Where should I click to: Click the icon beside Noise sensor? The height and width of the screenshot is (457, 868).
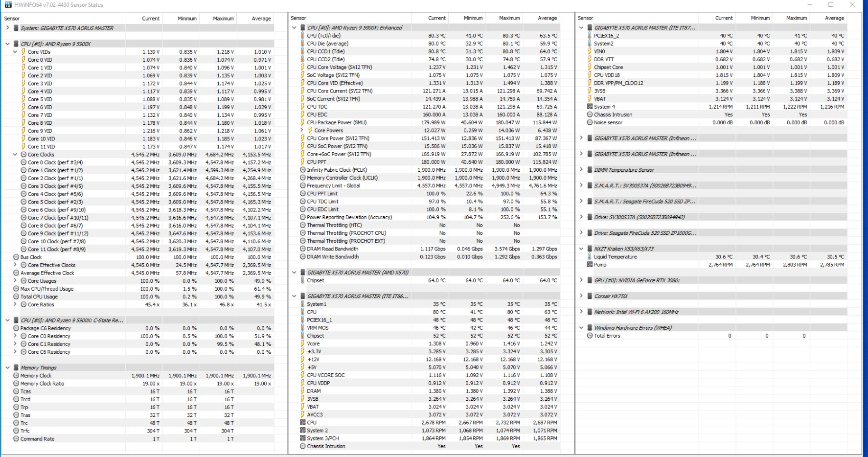tap(590, 122)
